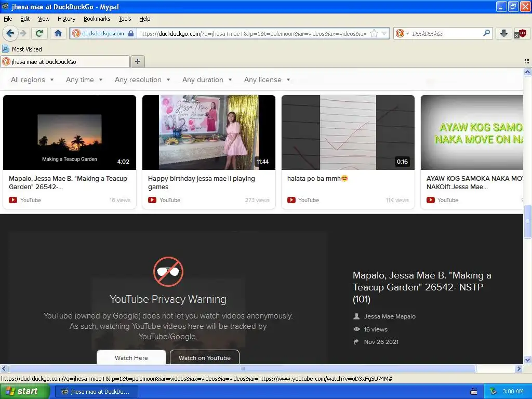Click the detail panel video title

coord(422,287)
